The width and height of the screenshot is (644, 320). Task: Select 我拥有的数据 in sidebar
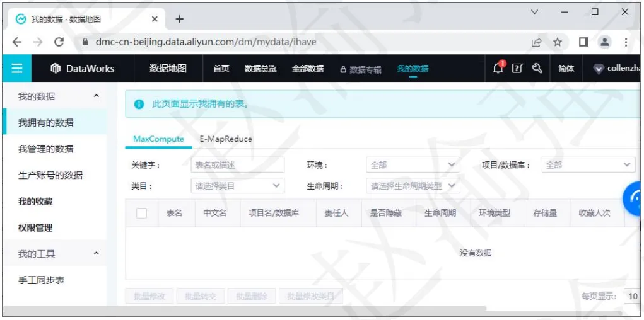[55, 122]
